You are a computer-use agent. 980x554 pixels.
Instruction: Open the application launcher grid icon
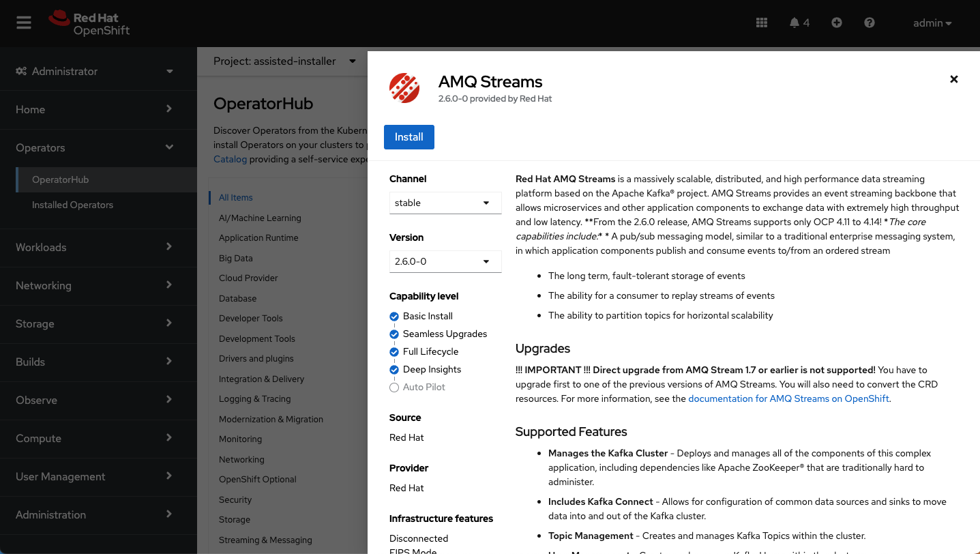[762, 23]
